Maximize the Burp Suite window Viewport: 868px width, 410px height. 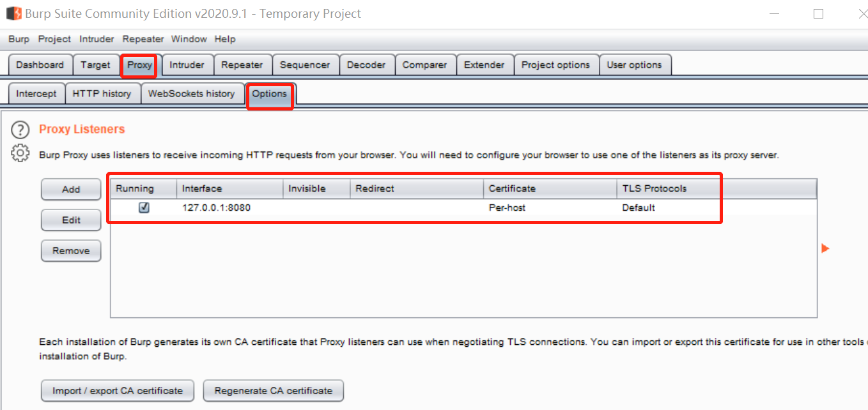pyautogui.click(x=818, y=14)
